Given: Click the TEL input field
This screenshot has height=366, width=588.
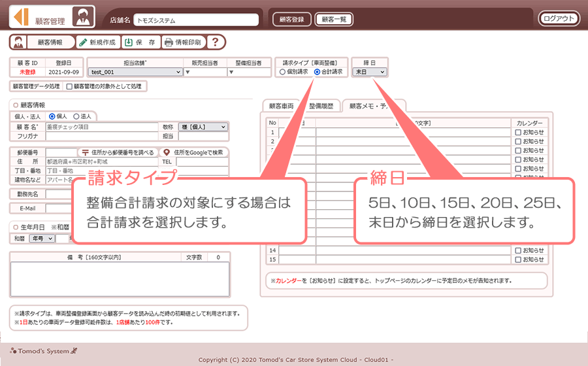Looking at the screenshot, I should tap(202, 161).
